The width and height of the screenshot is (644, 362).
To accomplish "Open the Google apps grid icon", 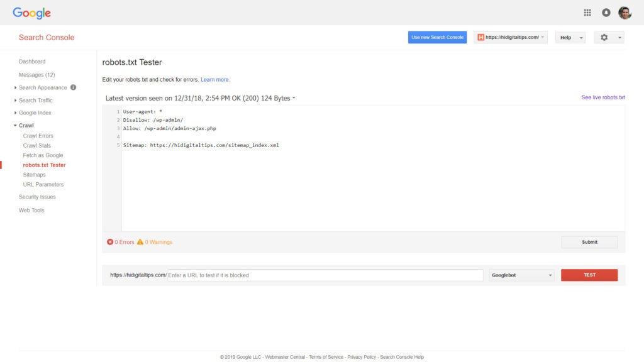I will (587, 13).
